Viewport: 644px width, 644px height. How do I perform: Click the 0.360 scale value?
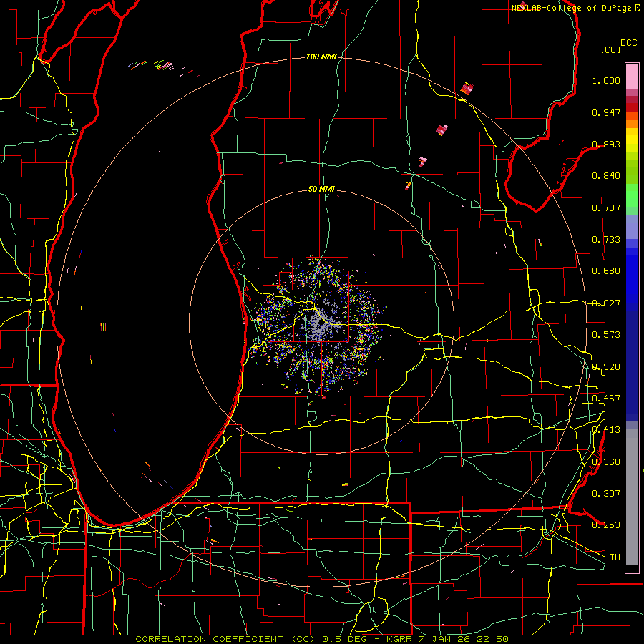(x=606, y=462)
